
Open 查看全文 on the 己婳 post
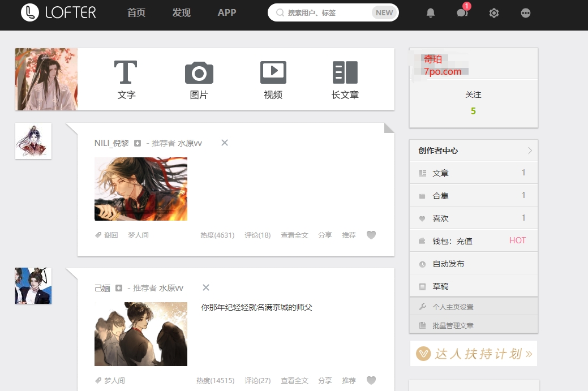tap(294, 381)
